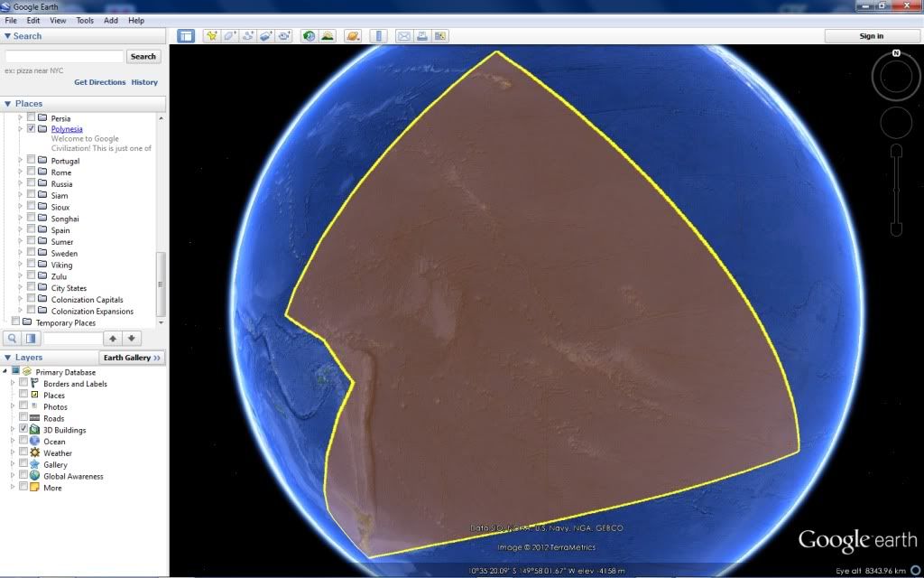Viewport: 924px width, 578px height.
Task: Move selected item down with arrow button
Action: 132,338
